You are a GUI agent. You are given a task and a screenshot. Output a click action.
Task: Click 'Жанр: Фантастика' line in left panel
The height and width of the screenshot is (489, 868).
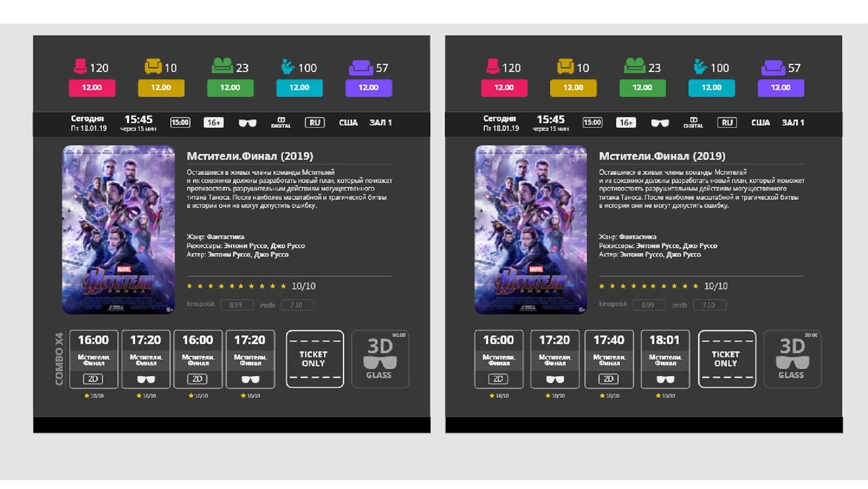coord(215,237)
